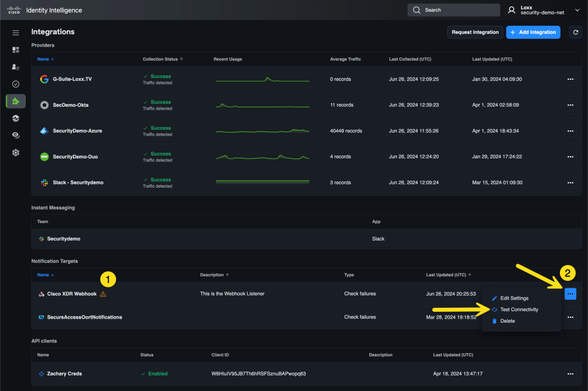Click the blue Add Integration button

pos(533,32)
